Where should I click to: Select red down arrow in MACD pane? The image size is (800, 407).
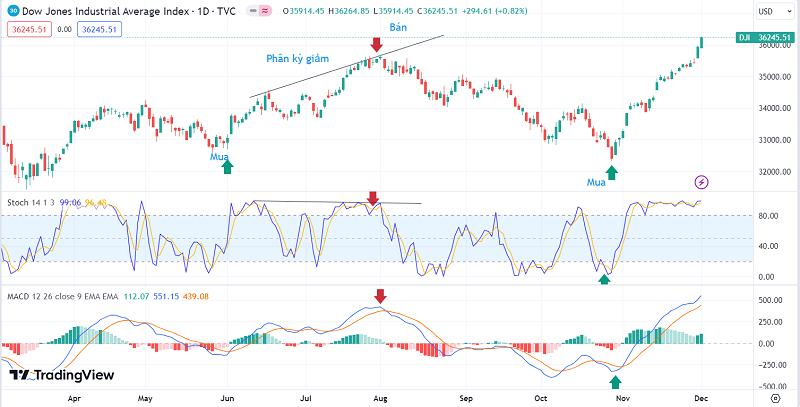tap(379, 296)
